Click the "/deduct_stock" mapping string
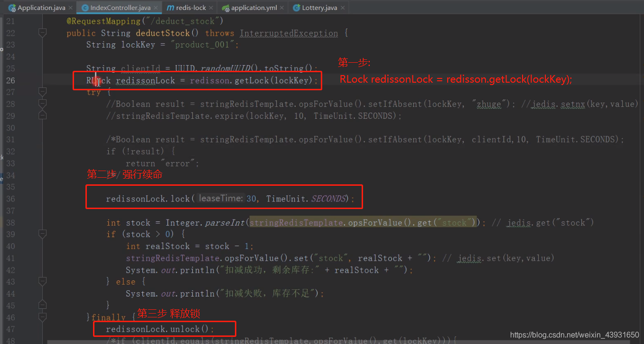Image resolution: width=644 pixels, height=344 pixels. 182,21
